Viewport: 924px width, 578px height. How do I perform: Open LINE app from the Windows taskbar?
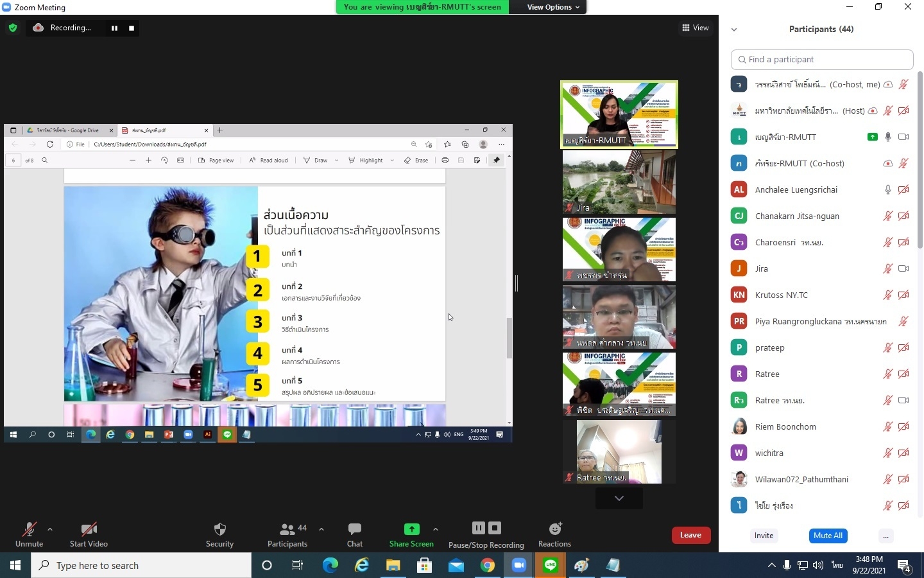(551, 565)
